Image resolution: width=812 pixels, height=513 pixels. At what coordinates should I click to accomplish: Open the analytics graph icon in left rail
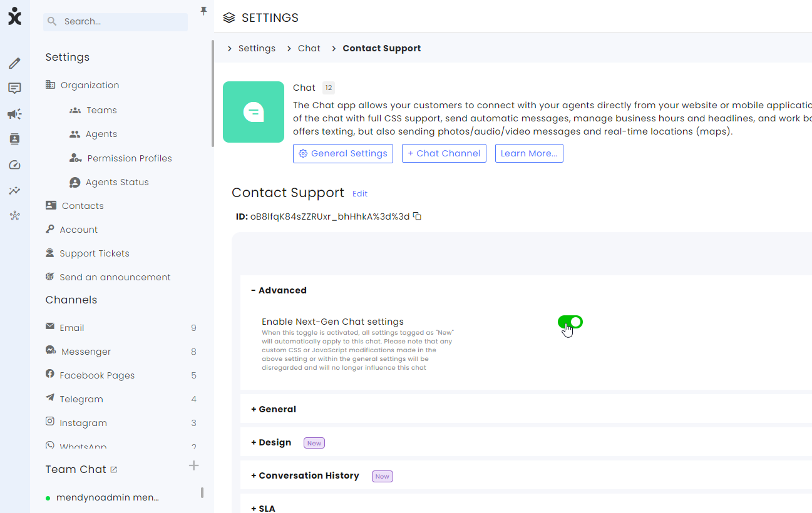point(14,190)
